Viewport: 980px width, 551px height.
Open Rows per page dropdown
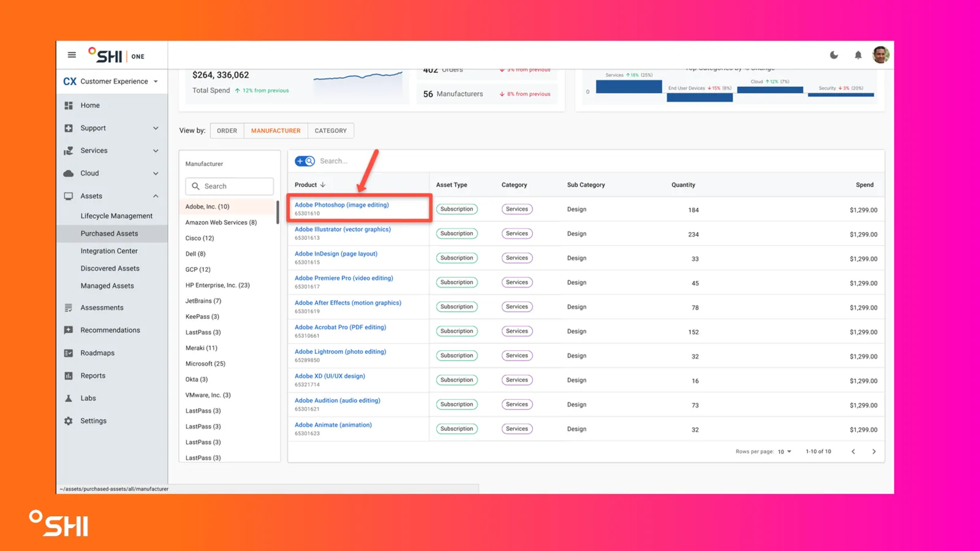tap(785, 452)
